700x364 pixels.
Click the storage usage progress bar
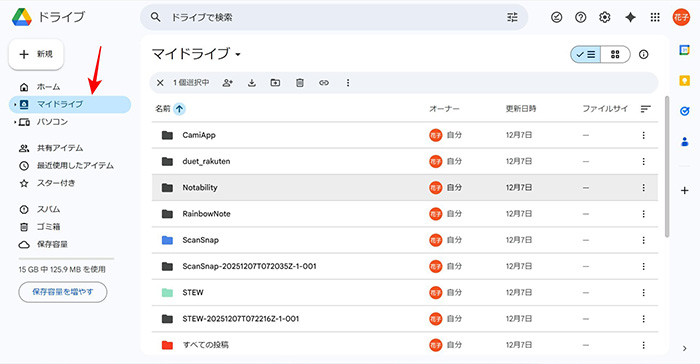[66, 259]
